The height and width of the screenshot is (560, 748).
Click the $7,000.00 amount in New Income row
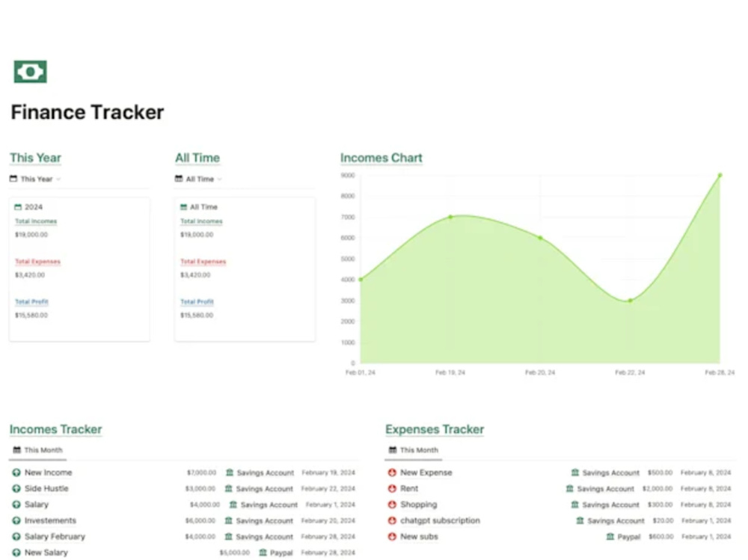[x=201, y=473]
